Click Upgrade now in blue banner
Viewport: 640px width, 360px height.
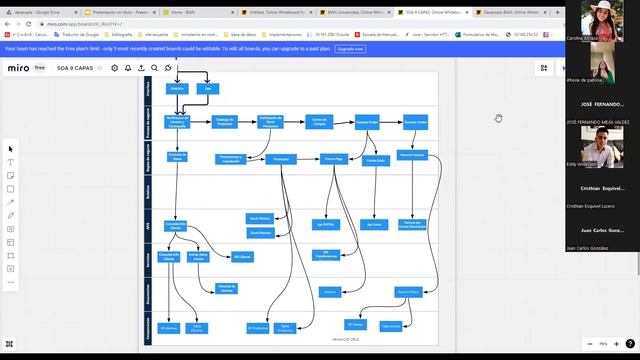click(350, 49)
